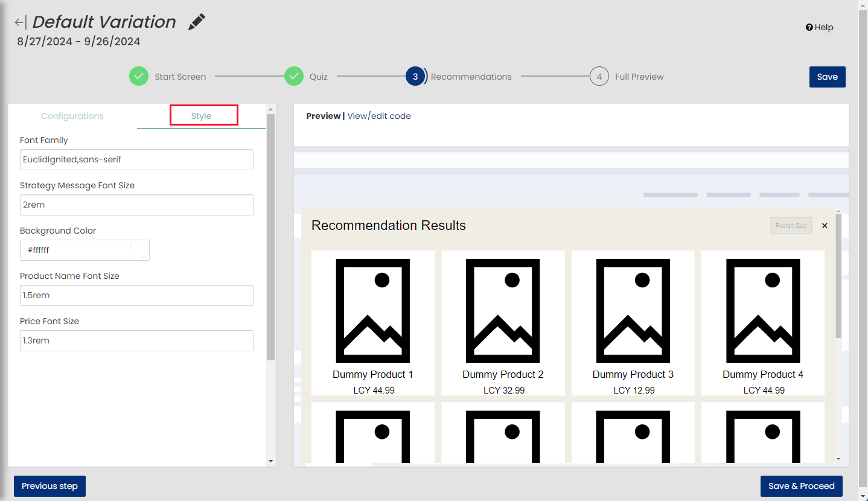This screenshot has width=868, height=501.
Task: Click the 'LCY 32.99' price text
Action: [x=504, y=391]
